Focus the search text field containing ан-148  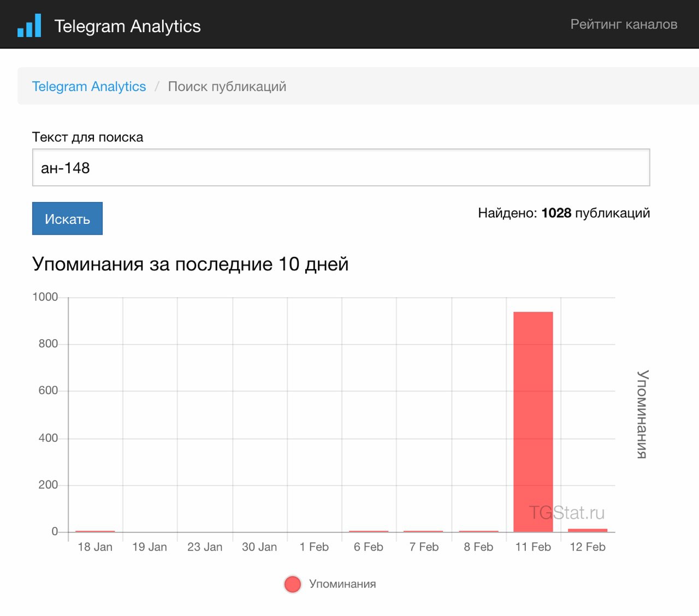[341, 168]
